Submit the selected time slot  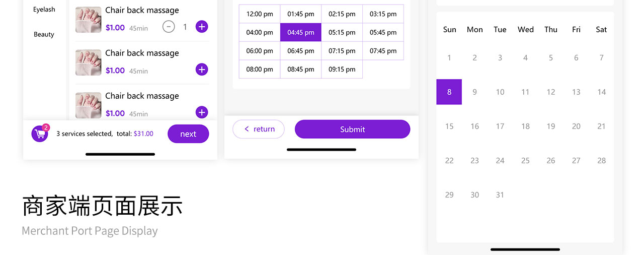(x=352, y=129)
